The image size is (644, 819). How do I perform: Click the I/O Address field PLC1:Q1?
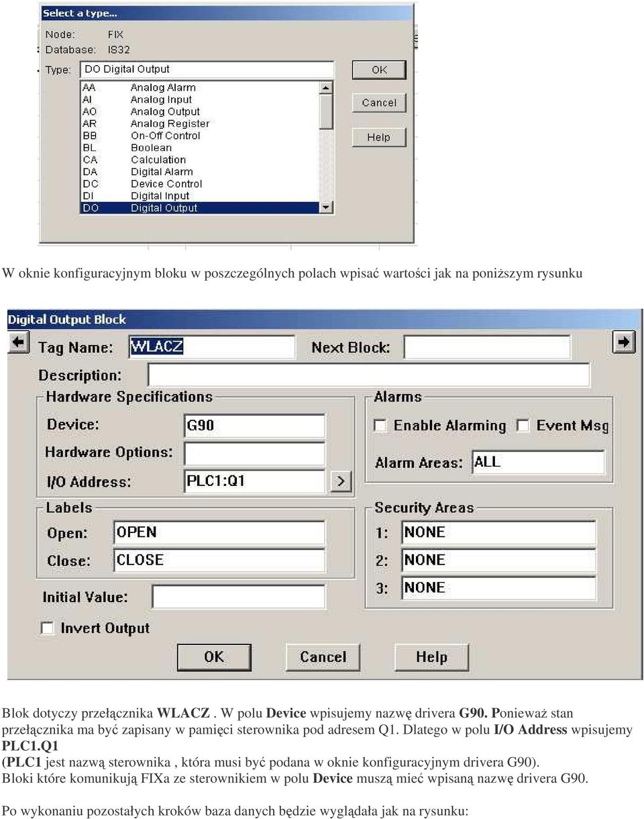(x=254, y=481)
